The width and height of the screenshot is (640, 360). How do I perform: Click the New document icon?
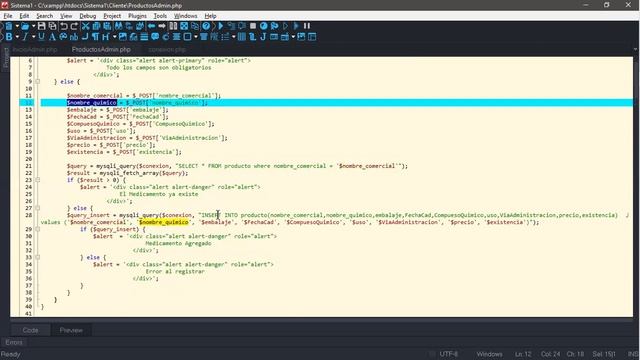9,26
